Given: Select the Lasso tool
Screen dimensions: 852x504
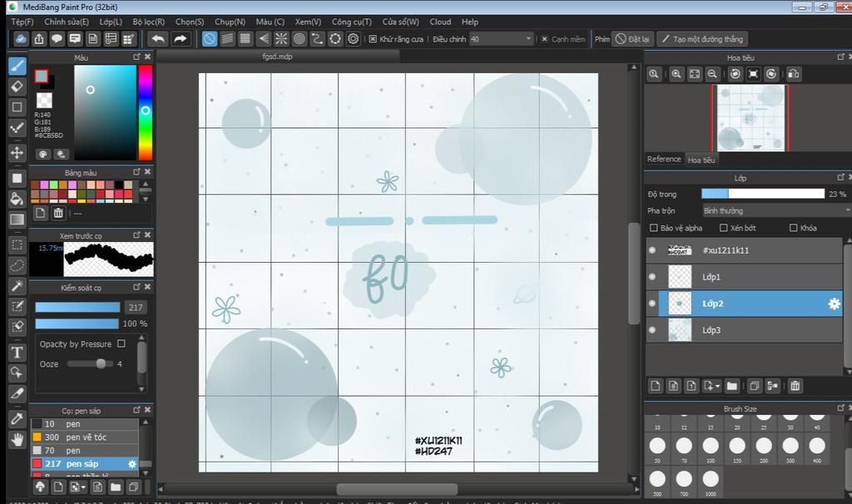Looking at the screenshot, I should click(x=17, y=265).
